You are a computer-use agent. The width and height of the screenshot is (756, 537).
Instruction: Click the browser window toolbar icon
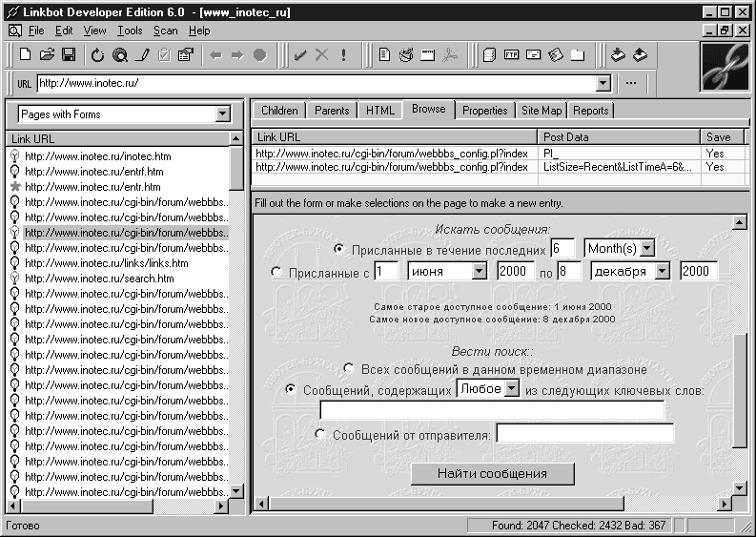(428, 55)
